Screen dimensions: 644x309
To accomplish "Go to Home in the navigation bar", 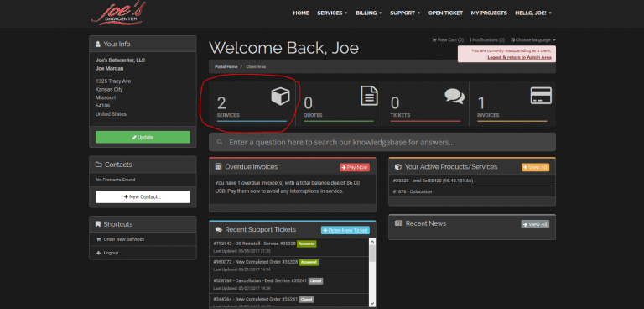I will (301, 13).
